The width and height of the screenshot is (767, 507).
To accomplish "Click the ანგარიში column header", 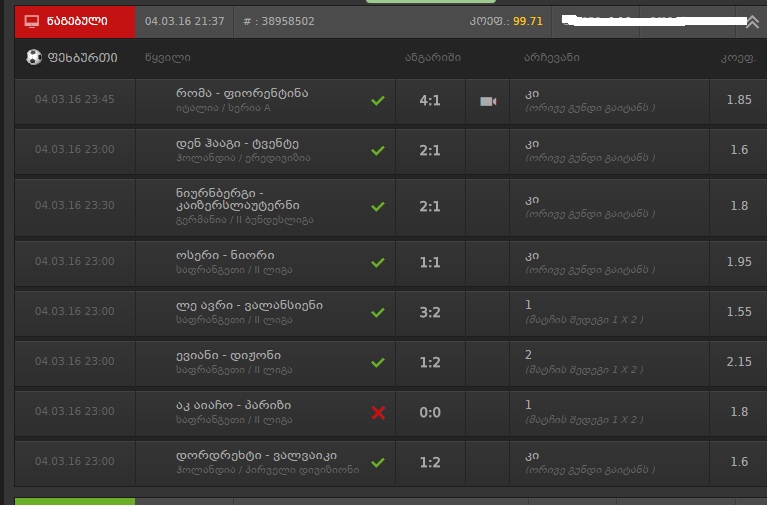I will pyautogui.click(x=432, y=58).
